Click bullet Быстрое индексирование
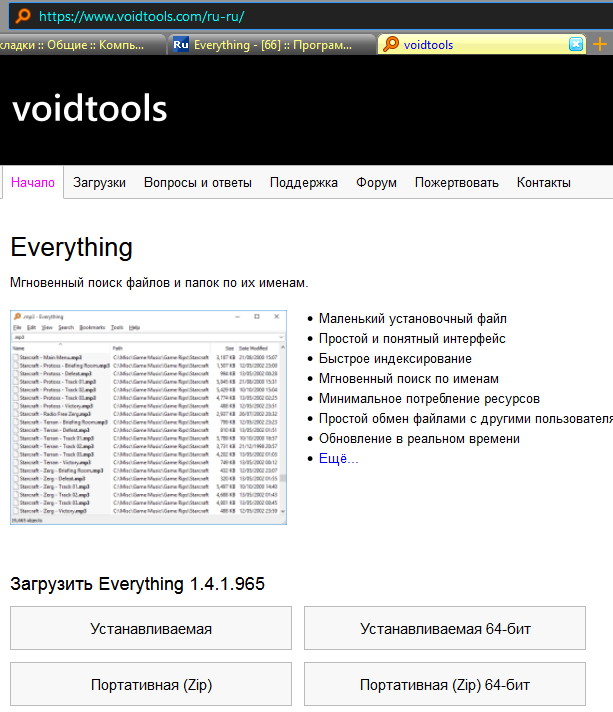613x712 pixels. point(395,358)
